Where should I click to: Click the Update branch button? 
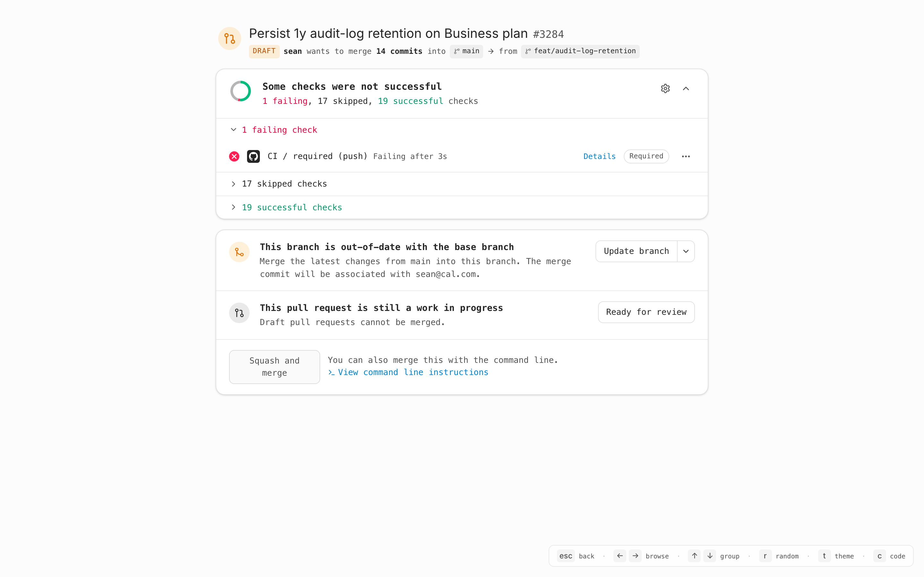pyautogui.click(x=636, y=251)
